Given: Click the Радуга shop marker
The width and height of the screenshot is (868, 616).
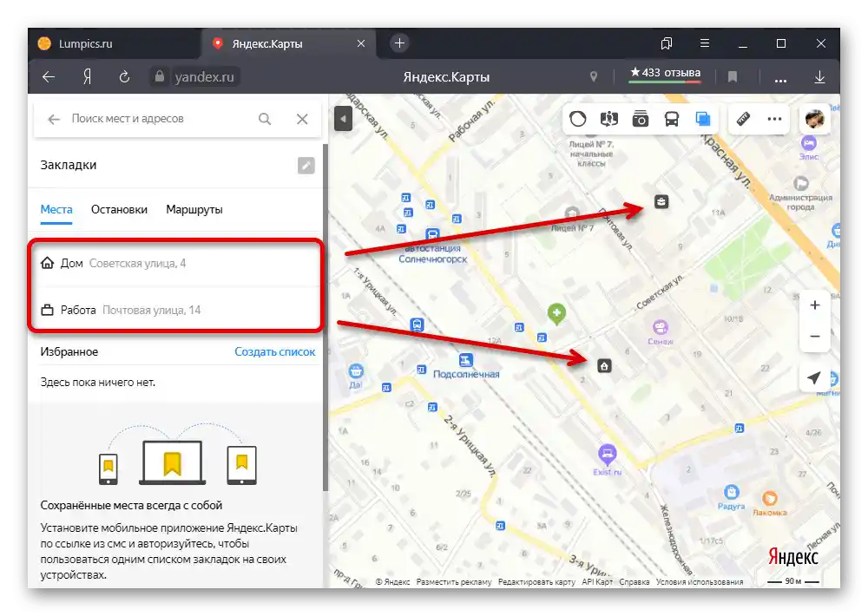Looking at the screenshot, I should click(x=731, y=492).
